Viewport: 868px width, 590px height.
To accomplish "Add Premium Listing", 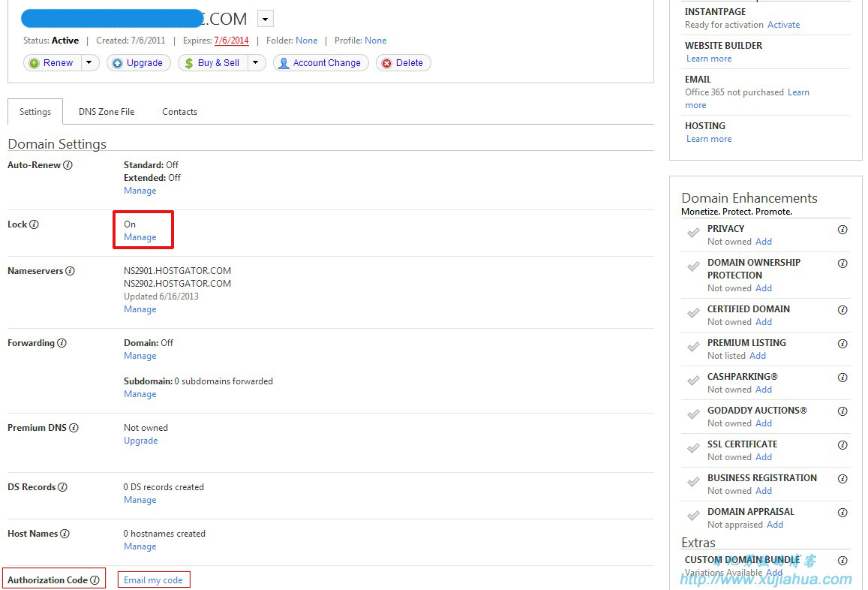I will 758,356.
